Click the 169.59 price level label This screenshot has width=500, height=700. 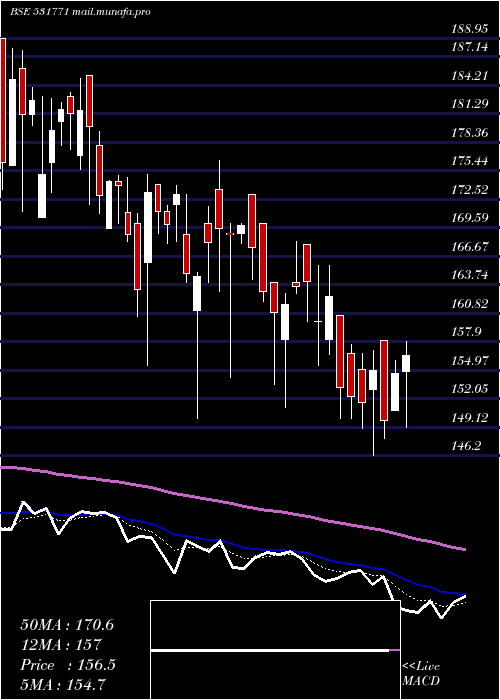[x=470, y=218]
